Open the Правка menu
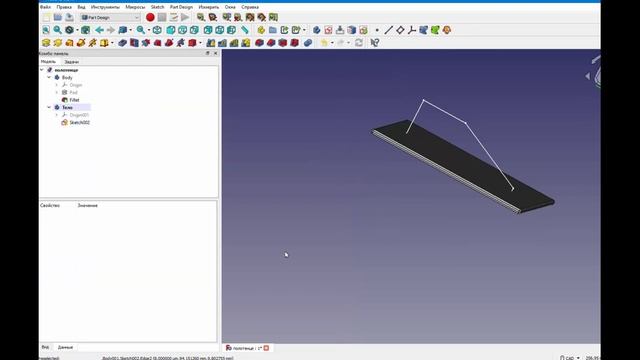640x360 pixels. [64, 7]
